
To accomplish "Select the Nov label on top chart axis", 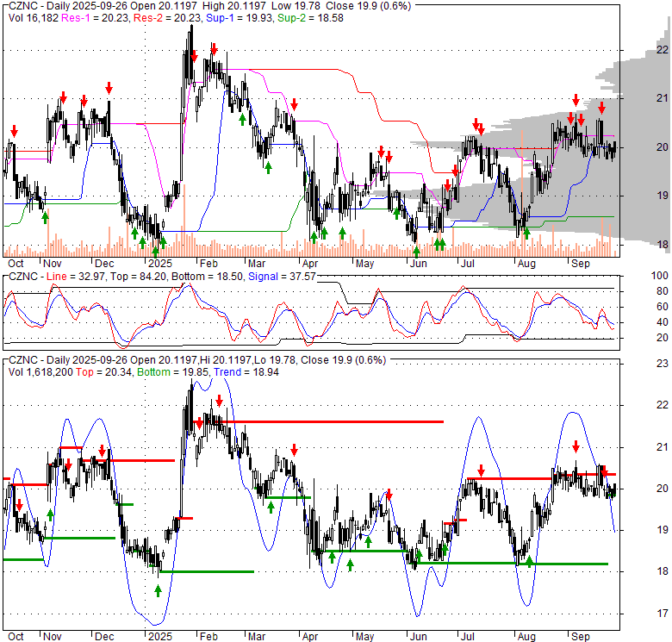I will (x=53, y=264).
